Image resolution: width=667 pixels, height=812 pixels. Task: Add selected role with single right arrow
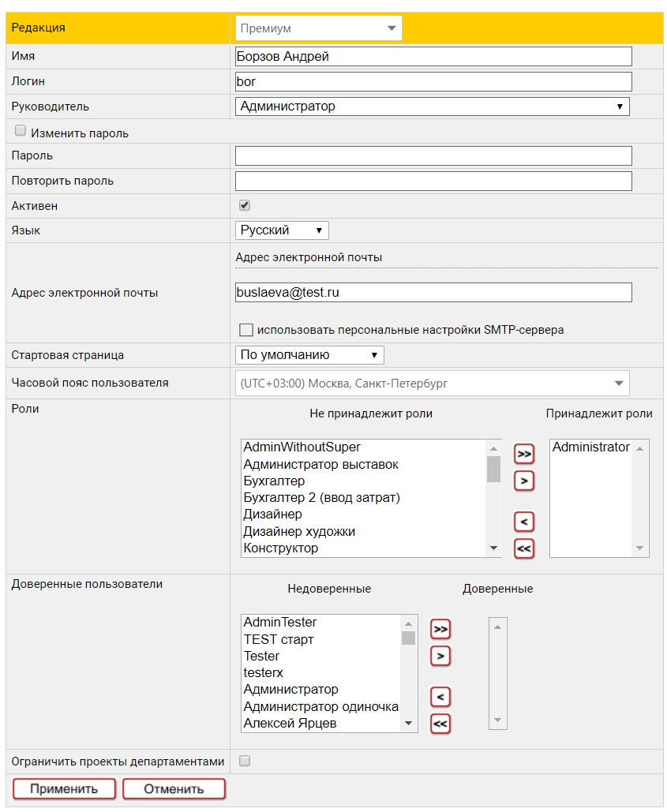click(x=524, y=480)
